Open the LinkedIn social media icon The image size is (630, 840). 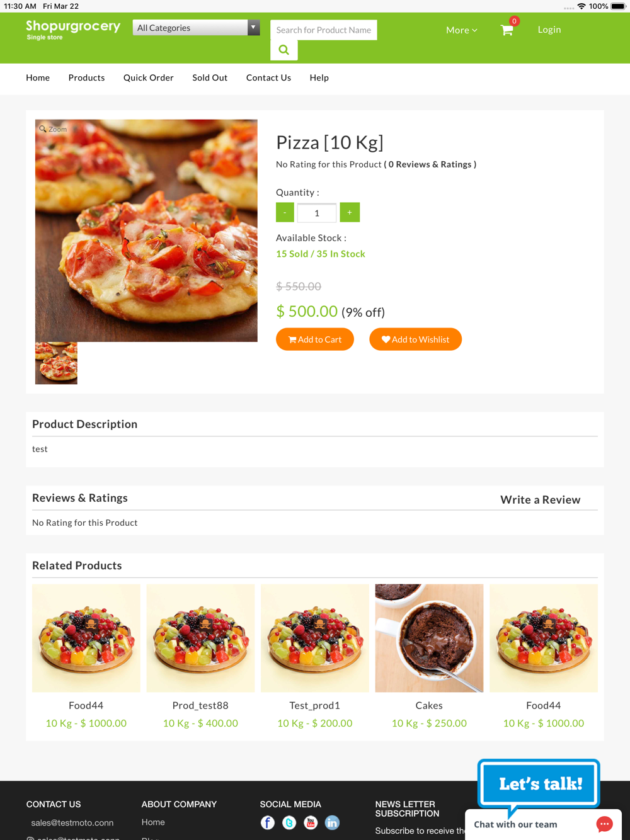[332, 822]
